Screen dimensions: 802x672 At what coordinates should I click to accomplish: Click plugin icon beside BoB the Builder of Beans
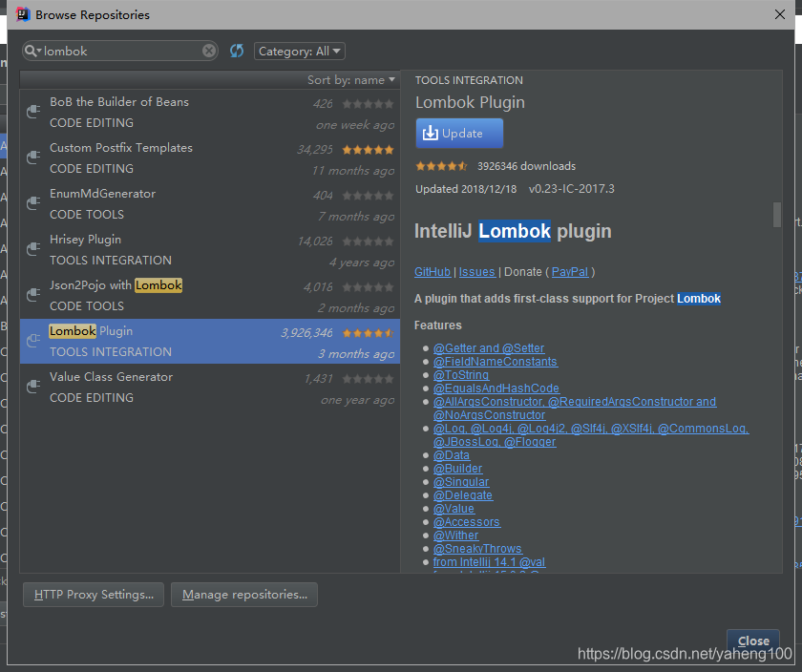(33, 111)
